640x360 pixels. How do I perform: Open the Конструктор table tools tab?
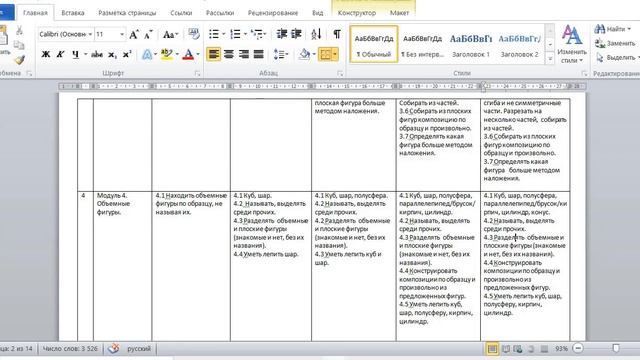coord(357,13)
